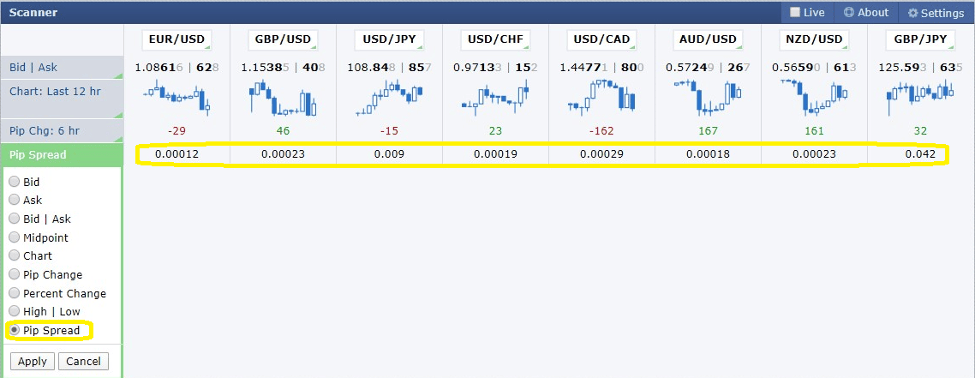
Task: Open the GBP/USD pair dropdown
Action: (283, 39)
